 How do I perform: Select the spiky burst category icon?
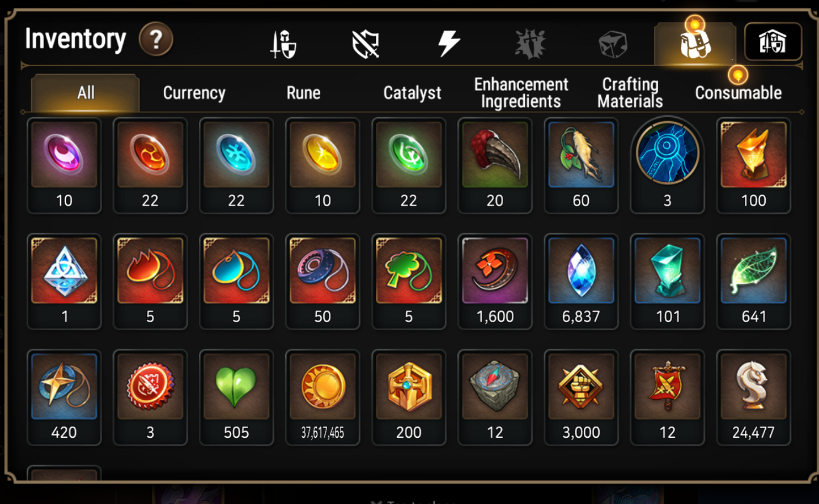point(531,44)
